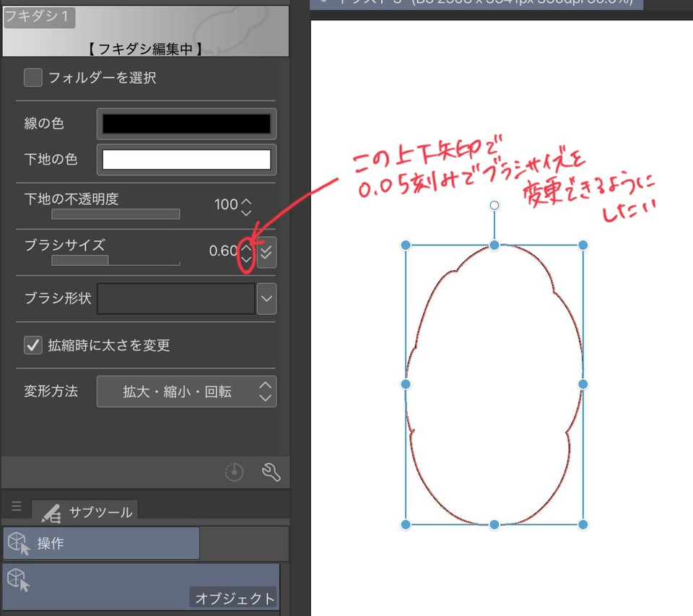This screenshot has width=693, height=616.
Task: Uncheck 拡縮時に太さを変更 checkbox
Action: 33,345
